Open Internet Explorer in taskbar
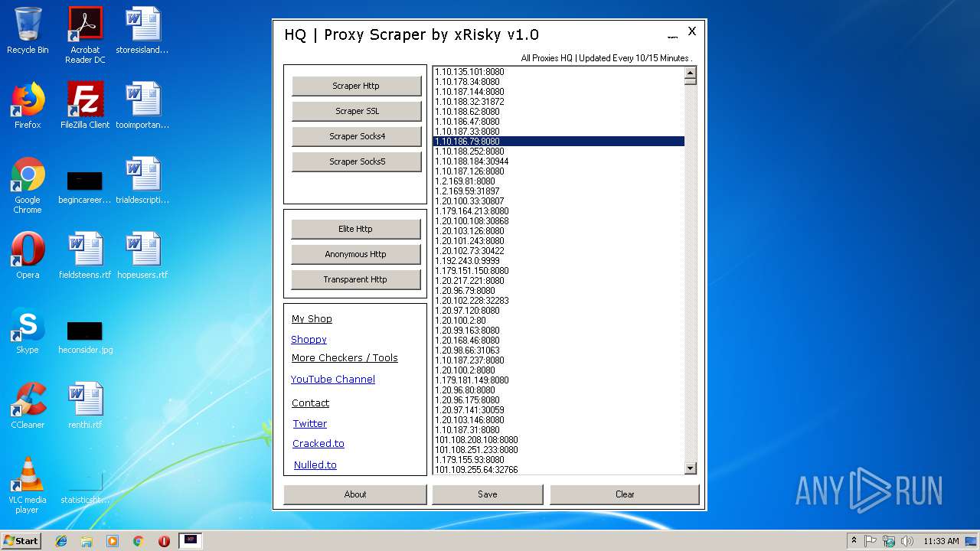The image size is (980, 551). [x=61, y=541]
